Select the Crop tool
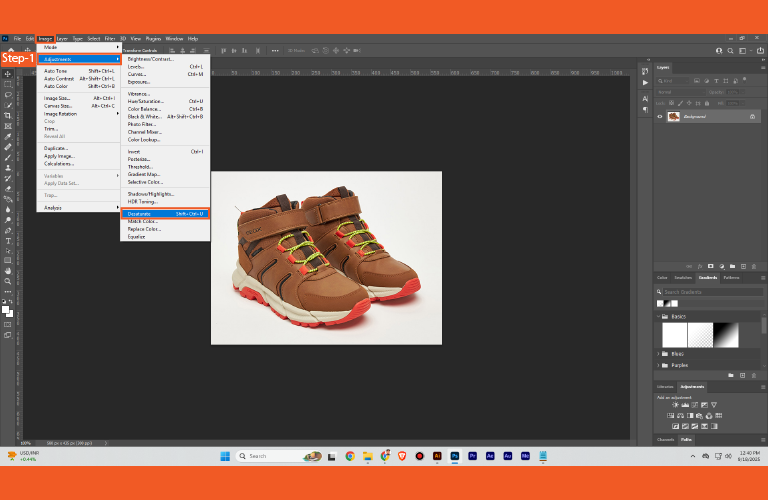This screenshot has height=500, width=768. [8, 116]
